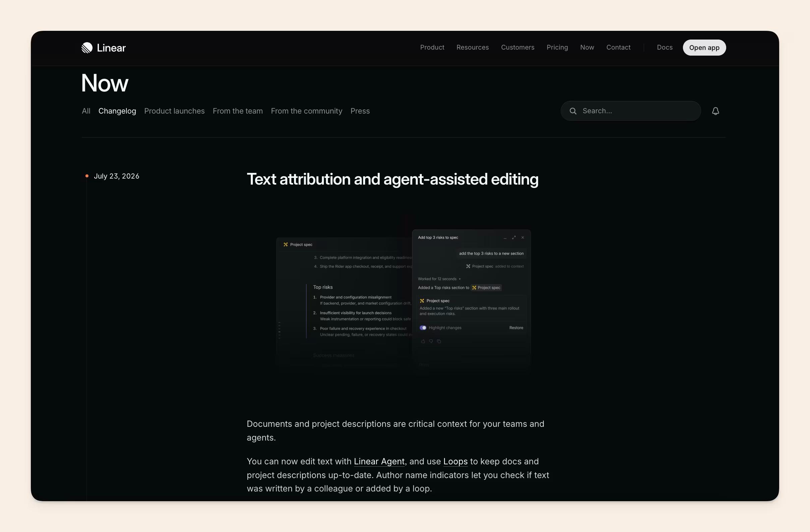This screenshot has height=532, width=810.
Task: Click the Open app button
Action: click(704, 48)
